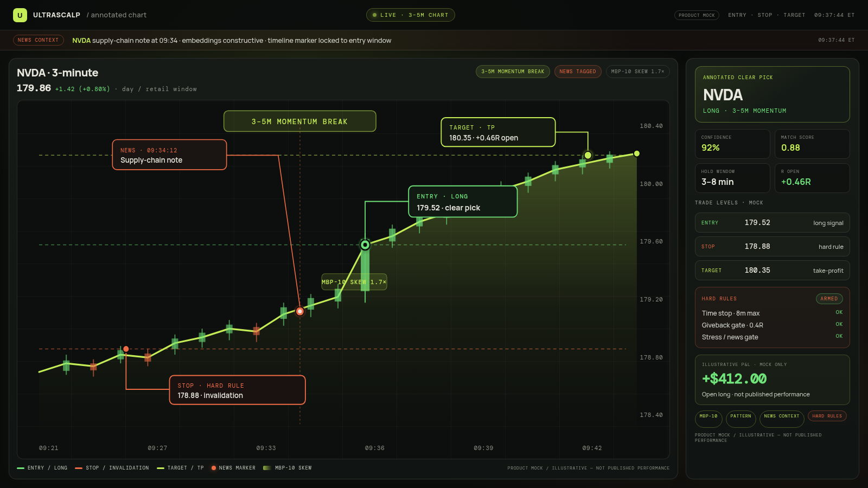Select the ENTRY 179.52 trade level row
The height and width of the screenshot is (488, 868).
(x=773, y=223)
